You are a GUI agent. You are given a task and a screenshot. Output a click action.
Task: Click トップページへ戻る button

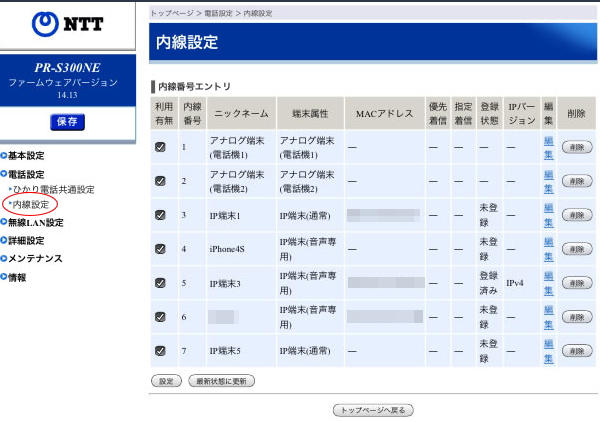pos(373,410)
